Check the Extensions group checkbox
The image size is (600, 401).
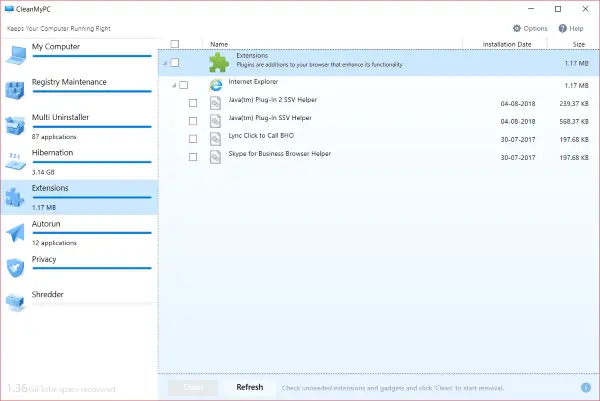click(x=175, y=62)
